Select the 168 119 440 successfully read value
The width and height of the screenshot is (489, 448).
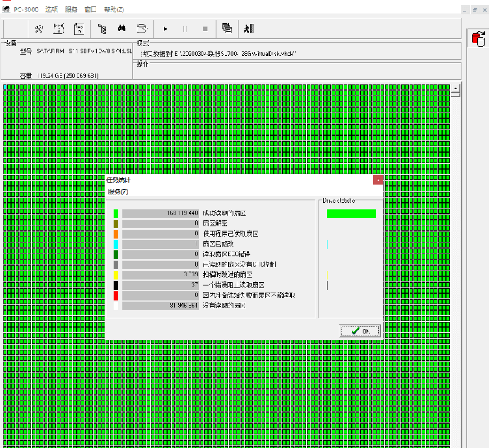[x=160, y=213]
